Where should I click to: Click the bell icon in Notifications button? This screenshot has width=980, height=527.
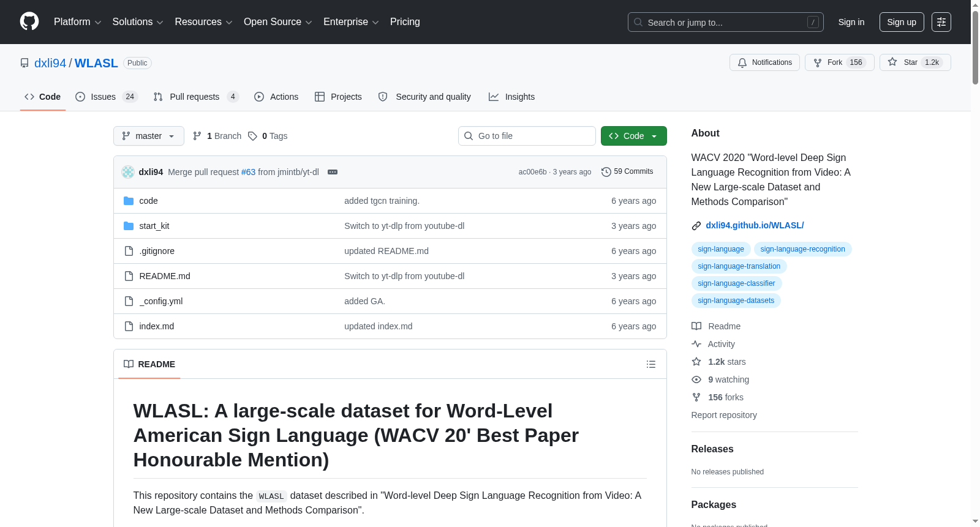click(x=742, y=62)
